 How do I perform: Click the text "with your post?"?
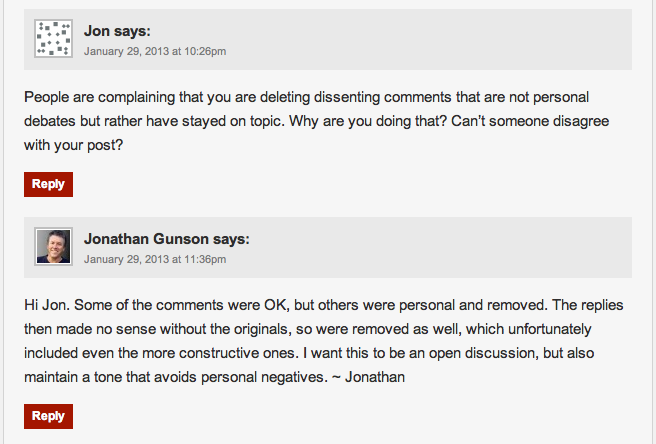[x=73, y=144]
